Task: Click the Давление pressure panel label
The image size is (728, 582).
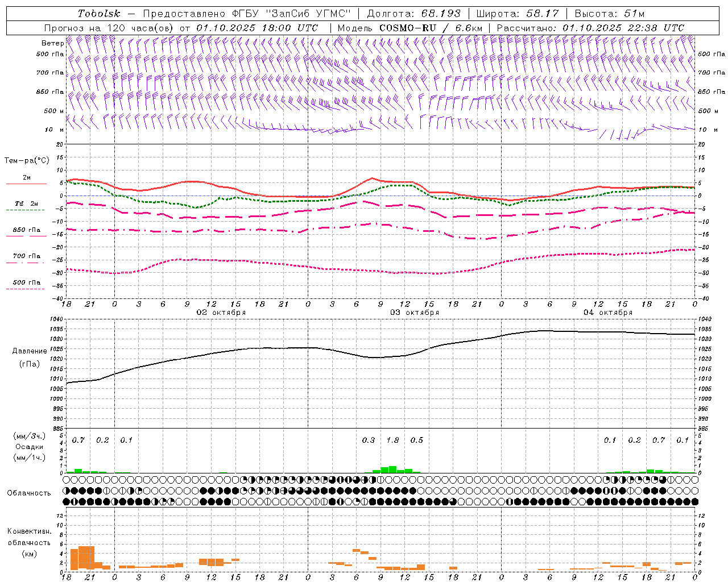Action: (x=30, y=351)
